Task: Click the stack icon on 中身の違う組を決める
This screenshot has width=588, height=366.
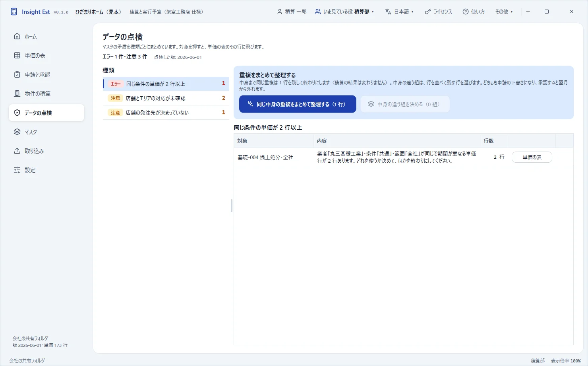Action: coord(371,104)
